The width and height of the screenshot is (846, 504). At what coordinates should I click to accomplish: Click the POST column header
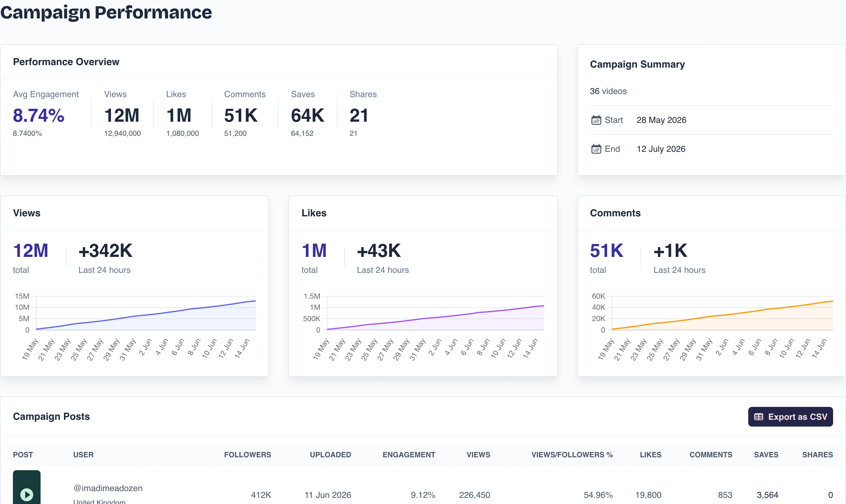click(x=23, y=455)
